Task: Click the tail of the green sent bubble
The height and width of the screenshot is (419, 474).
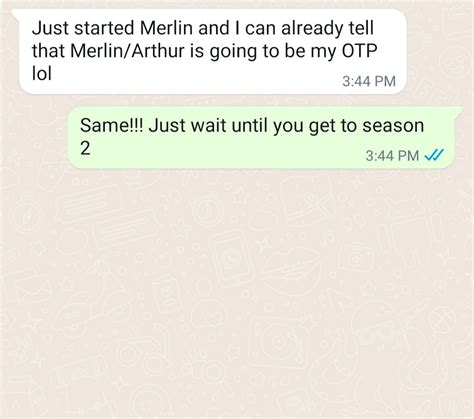Action: pos(458,111)
